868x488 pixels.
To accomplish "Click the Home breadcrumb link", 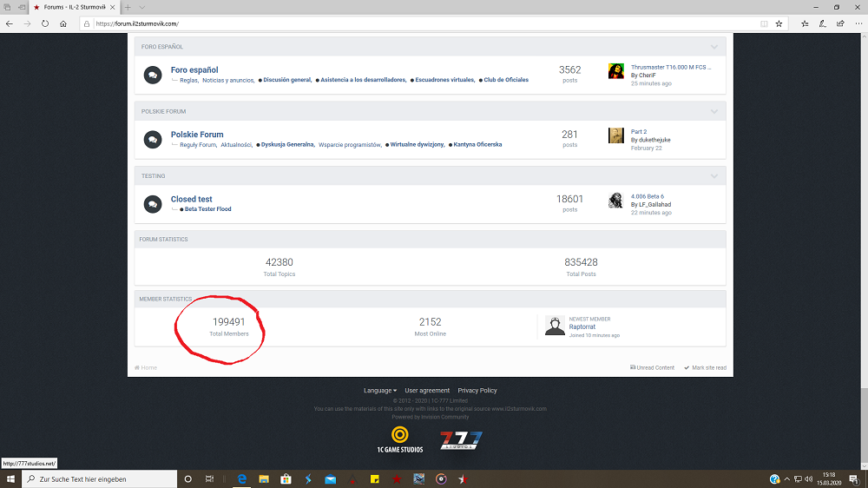I will pos(146,368).
